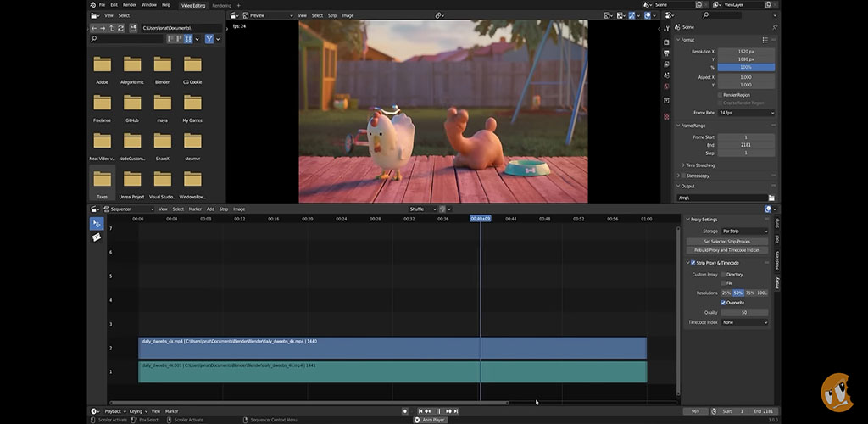
Task: Jump to the previous keyframe
Action: pos(428,411)
